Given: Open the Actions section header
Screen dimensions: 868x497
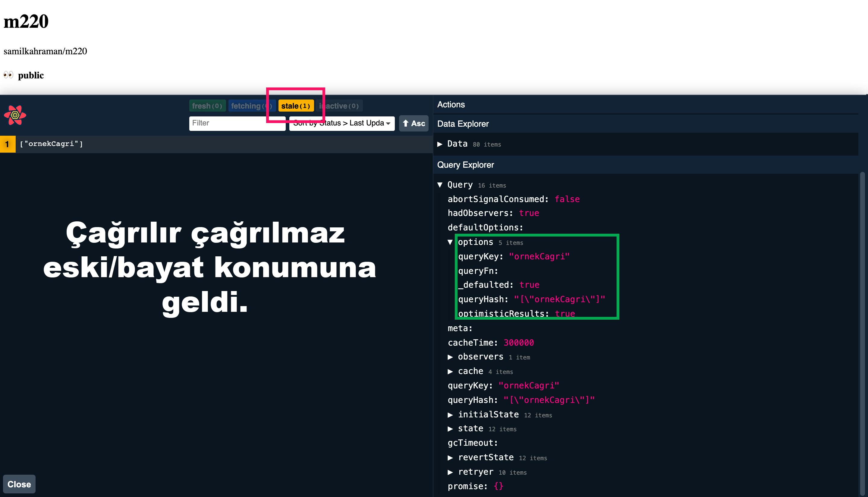Looking at the screenshot, I should [646, 104].
